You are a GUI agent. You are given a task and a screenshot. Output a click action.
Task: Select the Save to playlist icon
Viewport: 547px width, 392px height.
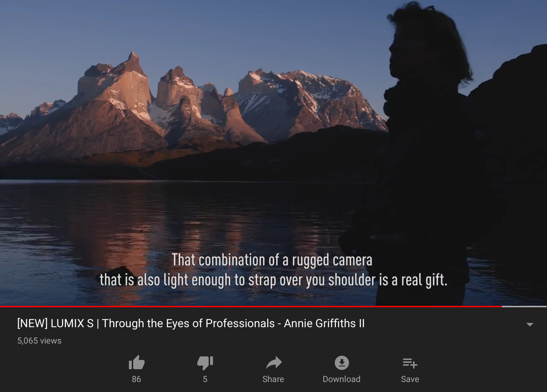(x=410, y=363)
